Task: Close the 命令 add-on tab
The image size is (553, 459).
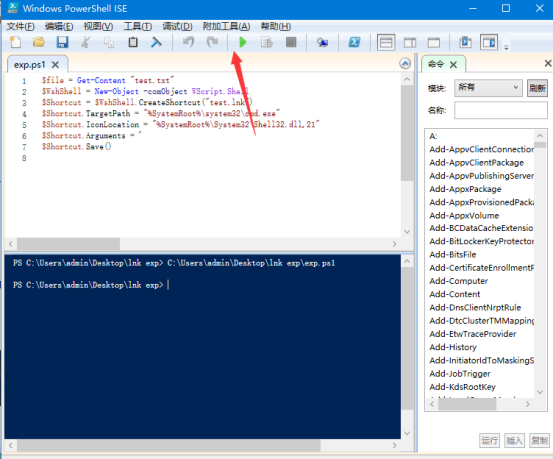Action: (x=454, y=65)
